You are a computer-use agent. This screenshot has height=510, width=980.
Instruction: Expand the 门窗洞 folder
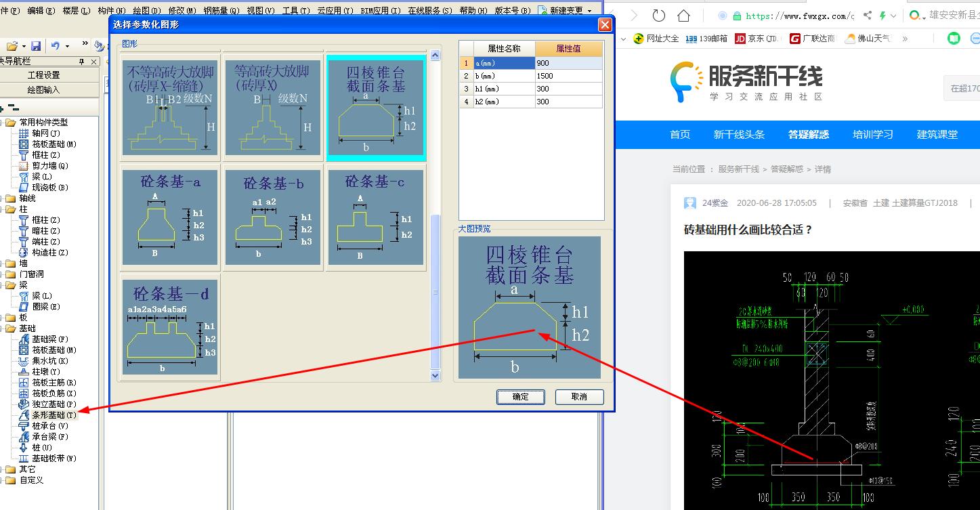click(x=0, y=274)
